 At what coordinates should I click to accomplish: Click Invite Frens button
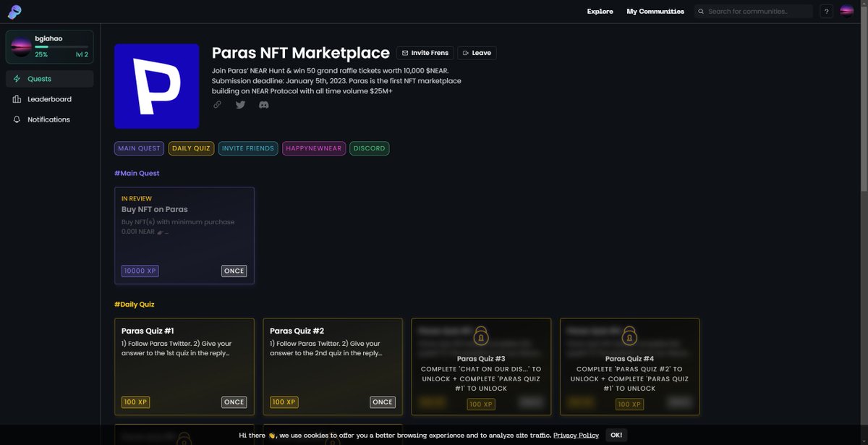425,53
